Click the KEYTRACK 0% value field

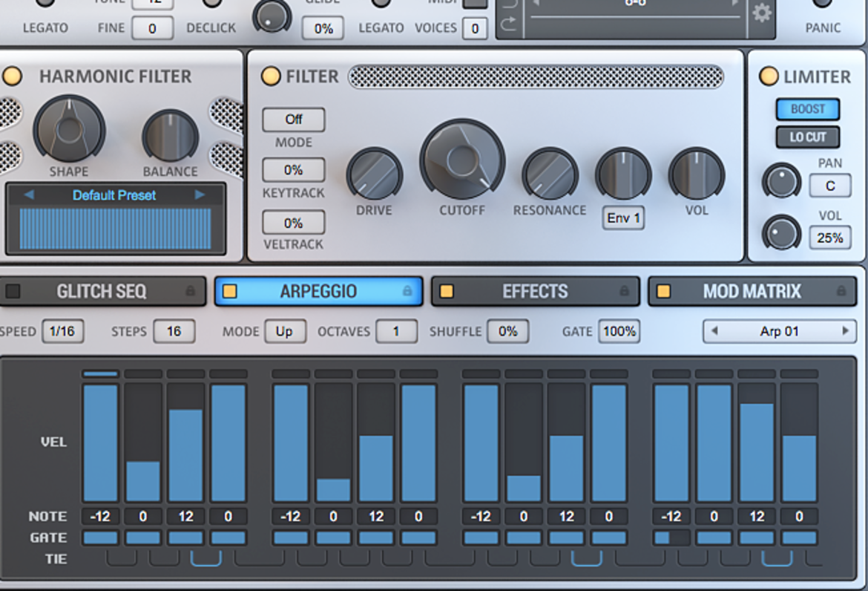tap(293, 170)
